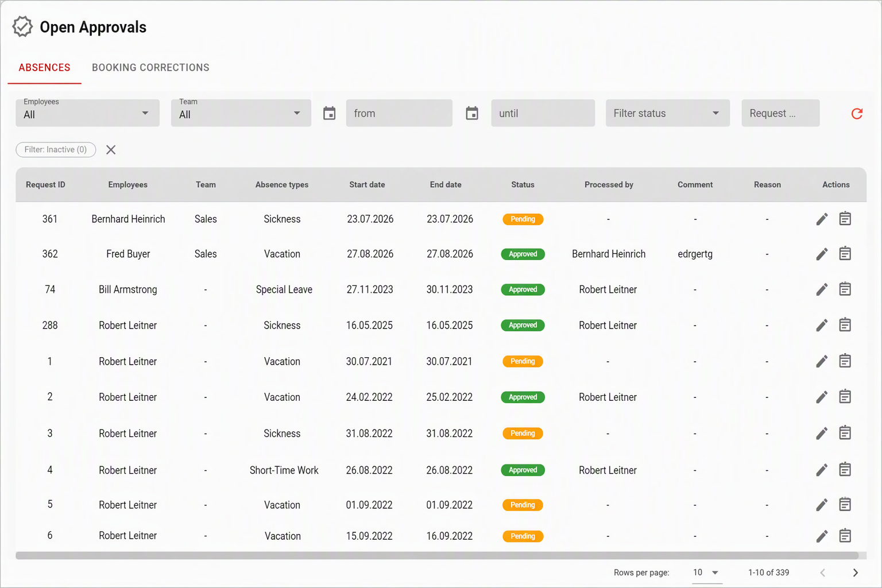Go to next page of results
Viewport: 882px width, 588px height.
point(855,572)
